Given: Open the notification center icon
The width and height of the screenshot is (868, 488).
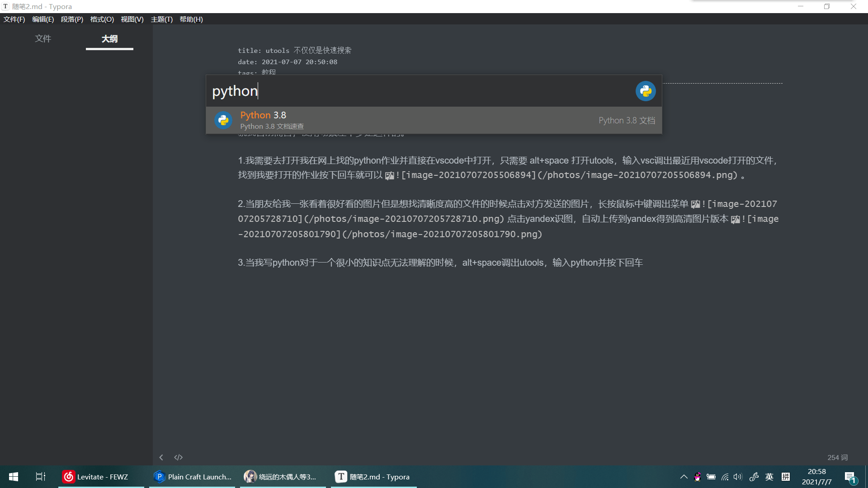Looking at the screenshot, I should (x=850, y=477).
